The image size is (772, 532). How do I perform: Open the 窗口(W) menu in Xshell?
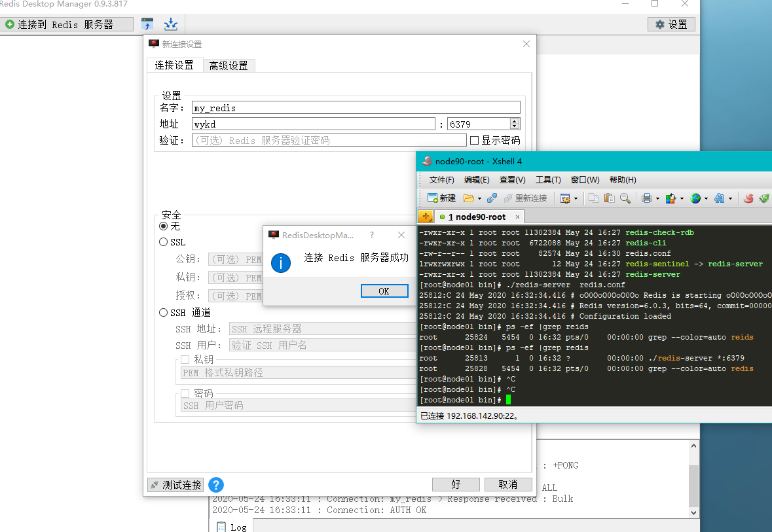(x=585, y=180)
